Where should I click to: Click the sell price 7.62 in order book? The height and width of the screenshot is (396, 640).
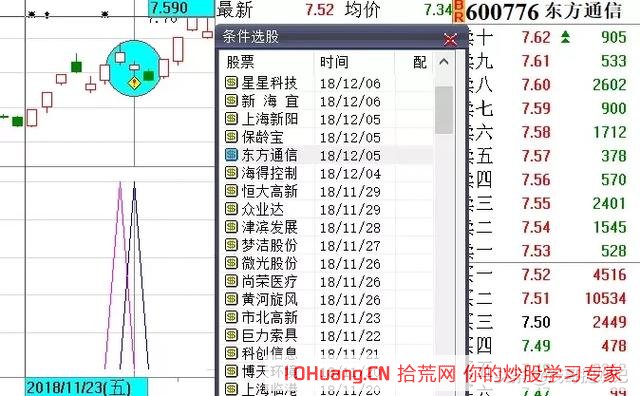[x=536, y=38]
